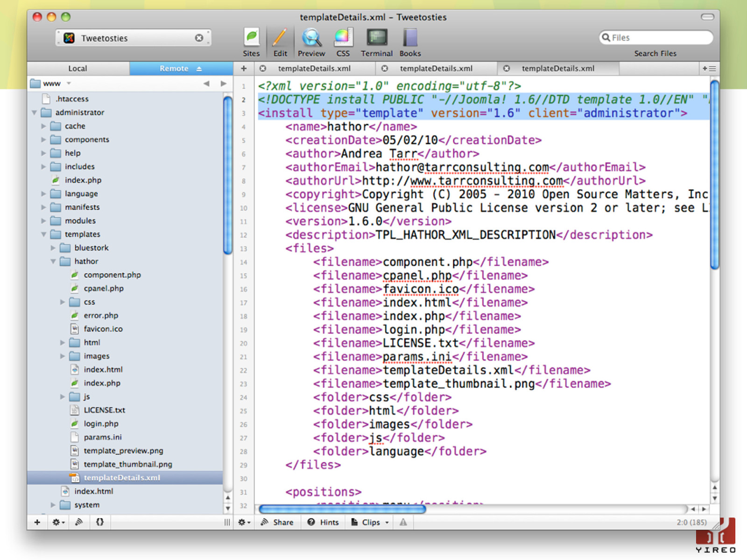Screen dimensions: 747x560
Task: Close the second templateDetails.xml tab
Action: [385, 69]
